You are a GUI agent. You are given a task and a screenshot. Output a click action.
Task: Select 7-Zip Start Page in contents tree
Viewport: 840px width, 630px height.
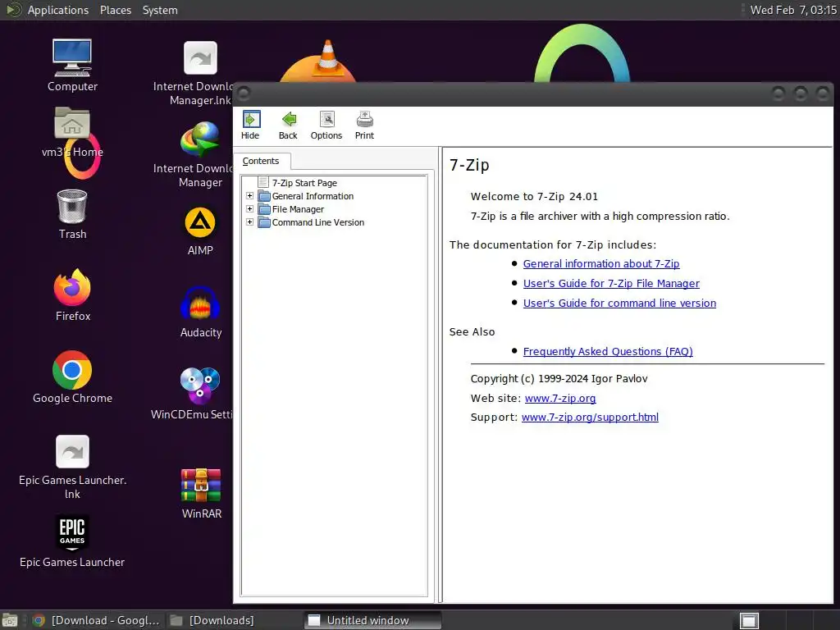point(304,183)
